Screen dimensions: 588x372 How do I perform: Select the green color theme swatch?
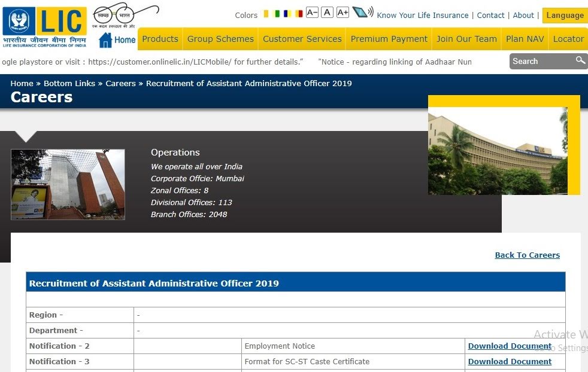(277, 14)
